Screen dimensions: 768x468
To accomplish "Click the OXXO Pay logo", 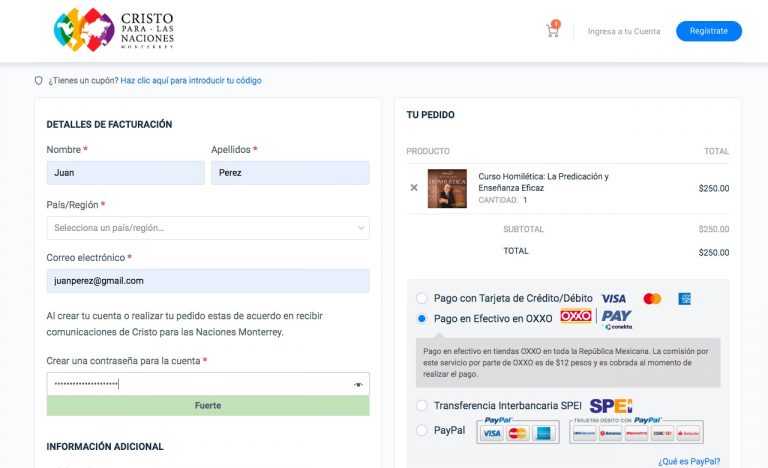I will pos(596,318).
